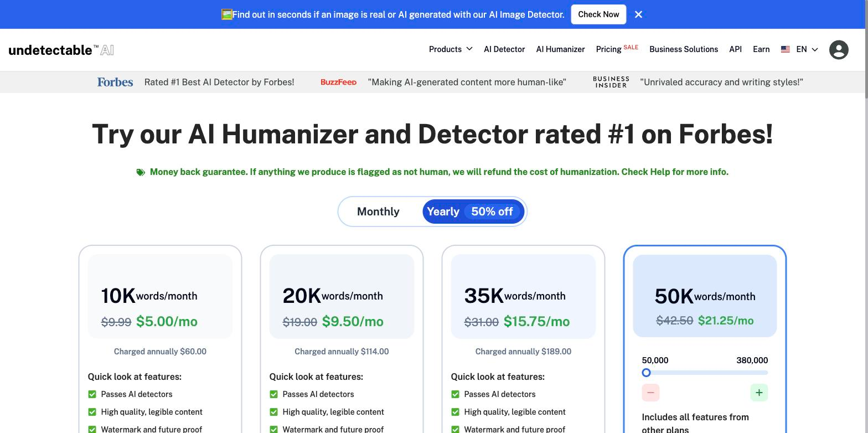Switch billing to Monthly
The width and height of the screenshot is (868, 433).
click(378, 212)
